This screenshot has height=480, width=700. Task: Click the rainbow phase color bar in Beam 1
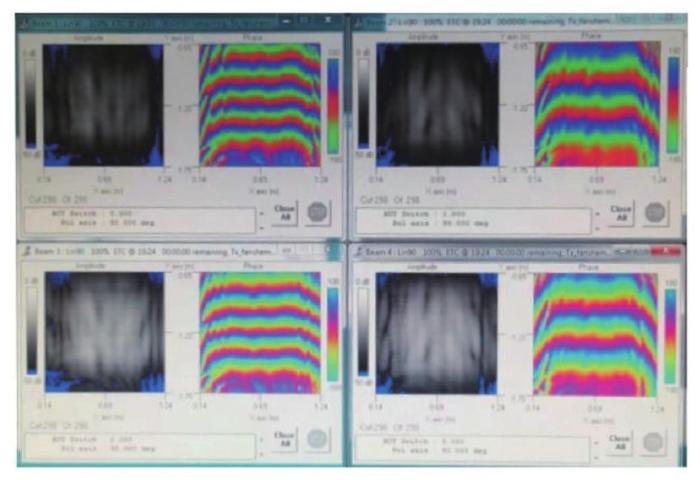tap(333, 106)
